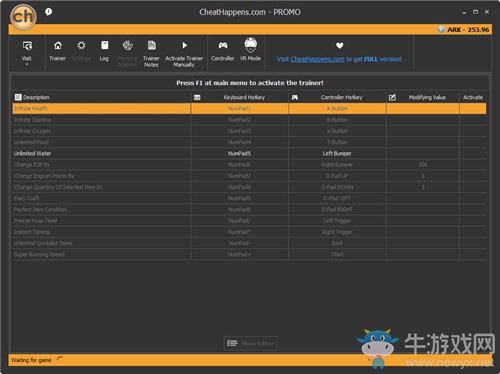The height and width of the screenshot is (374, 500).
Task: Open Trainer Notes
Action: coord(151,53)
